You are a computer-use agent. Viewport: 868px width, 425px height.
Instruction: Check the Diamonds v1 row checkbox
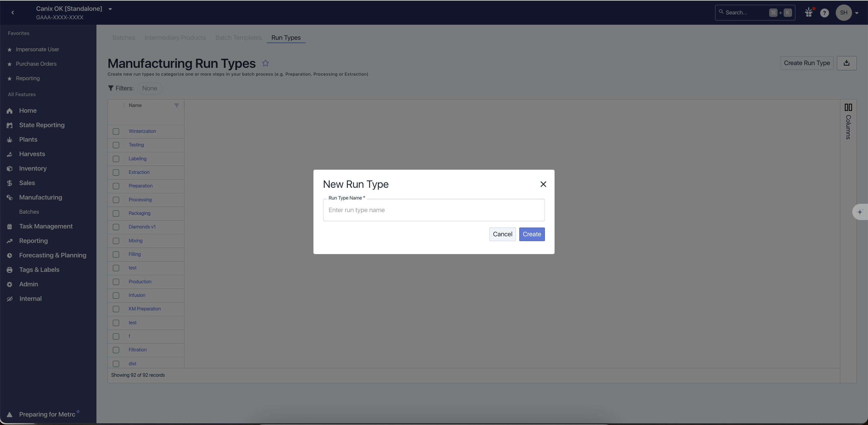116,227
